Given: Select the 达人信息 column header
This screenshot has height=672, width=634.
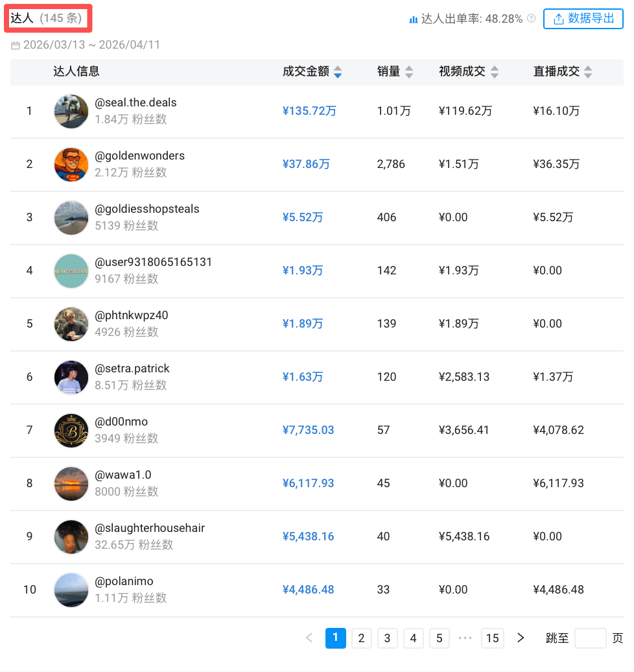Looking at the screenshot, I should pos(75,72).
